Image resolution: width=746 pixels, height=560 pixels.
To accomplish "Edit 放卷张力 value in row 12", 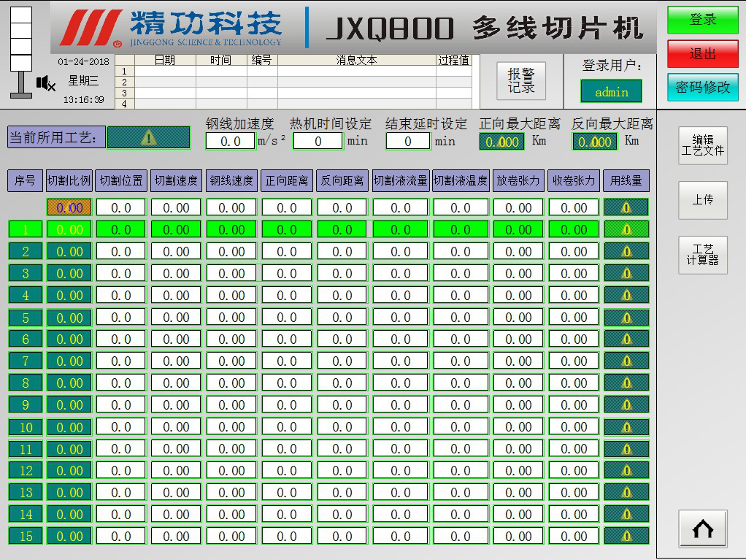I will [518, 470].
